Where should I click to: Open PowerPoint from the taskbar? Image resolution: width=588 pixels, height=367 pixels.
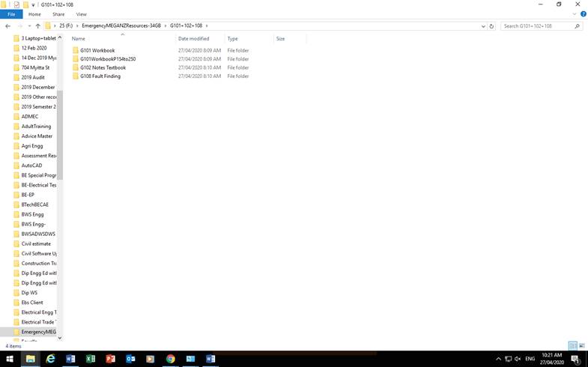(111, 359)
